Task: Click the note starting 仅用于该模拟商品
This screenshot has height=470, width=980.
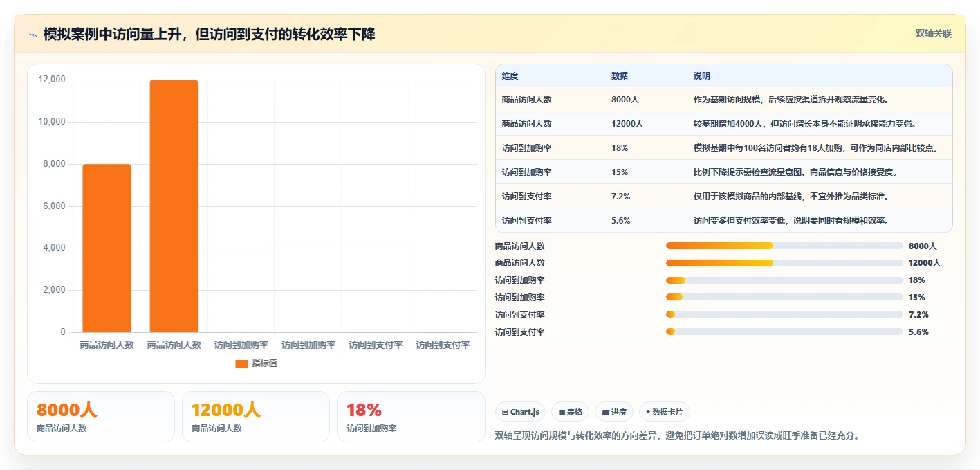Action: (x=791, y=197)
